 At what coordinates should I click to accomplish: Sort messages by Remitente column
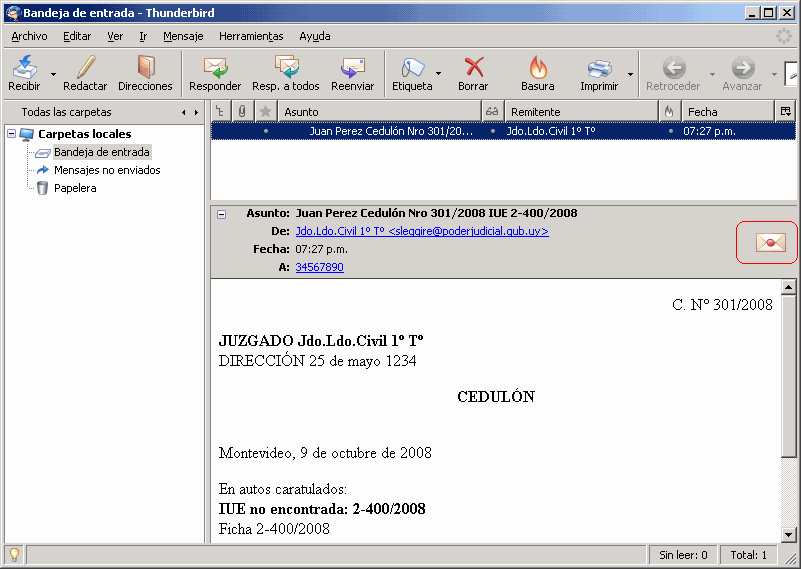click(x=581, y=111)
